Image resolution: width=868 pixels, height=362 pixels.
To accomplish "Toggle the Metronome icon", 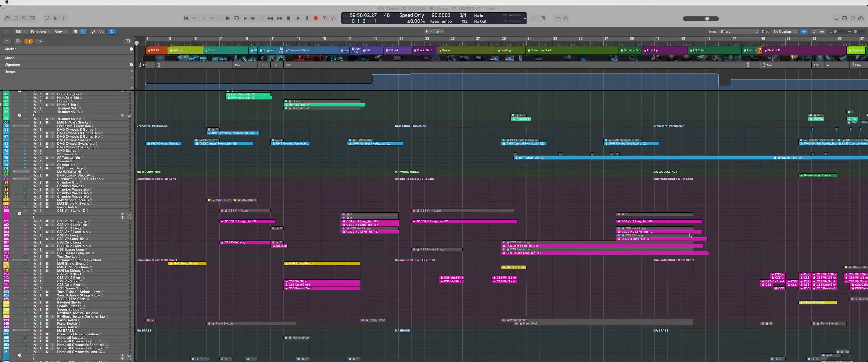I will [566, 18].
